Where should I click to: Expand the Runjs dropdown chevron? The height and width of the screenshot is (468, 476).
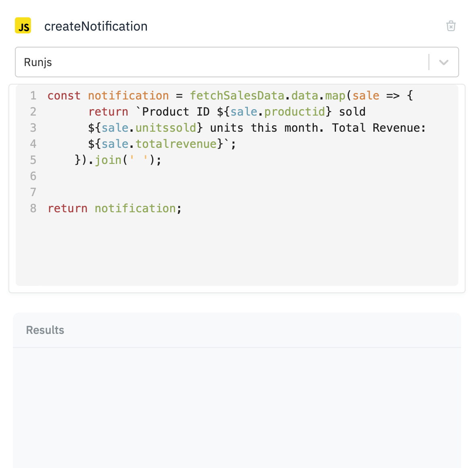(x=443, y=62)
